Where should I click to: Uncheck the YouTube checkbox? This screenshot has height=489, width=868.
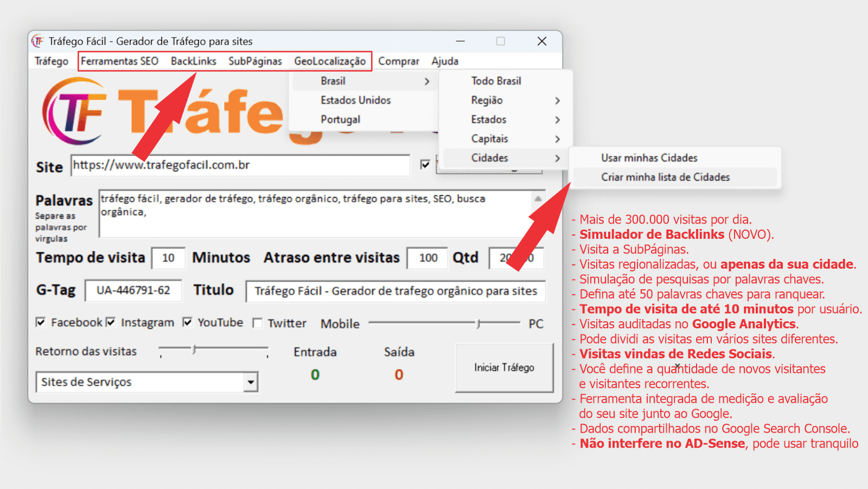point(188,322)
